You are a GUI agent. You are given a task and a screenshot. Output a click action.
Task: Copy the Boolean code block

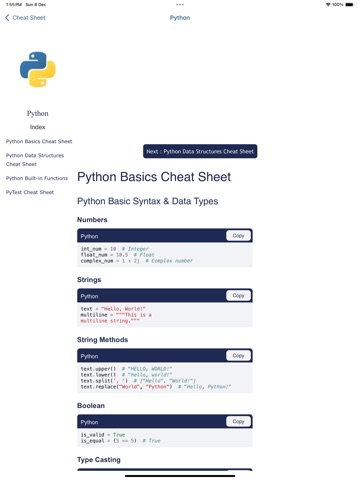click(238, 422)
